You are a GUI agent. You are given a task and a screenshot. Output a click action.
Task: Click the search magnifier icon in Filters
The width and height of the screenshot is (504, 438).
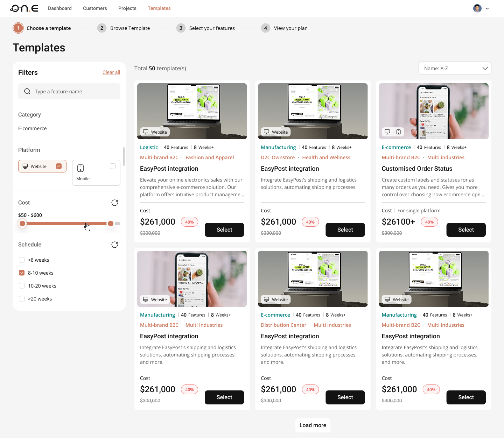click(x=27, y=91)
